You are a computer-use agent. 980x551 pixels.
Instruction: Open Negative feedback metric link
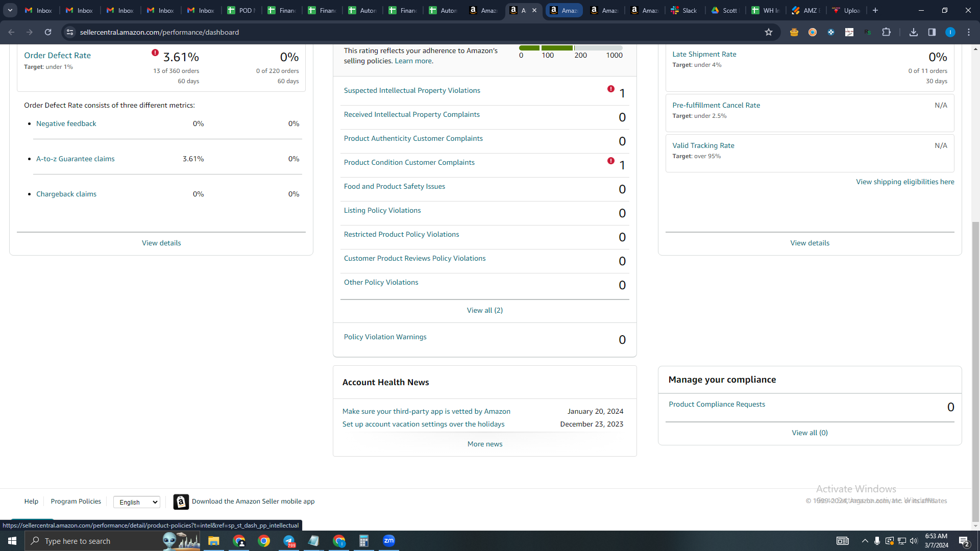coord(66,123)
